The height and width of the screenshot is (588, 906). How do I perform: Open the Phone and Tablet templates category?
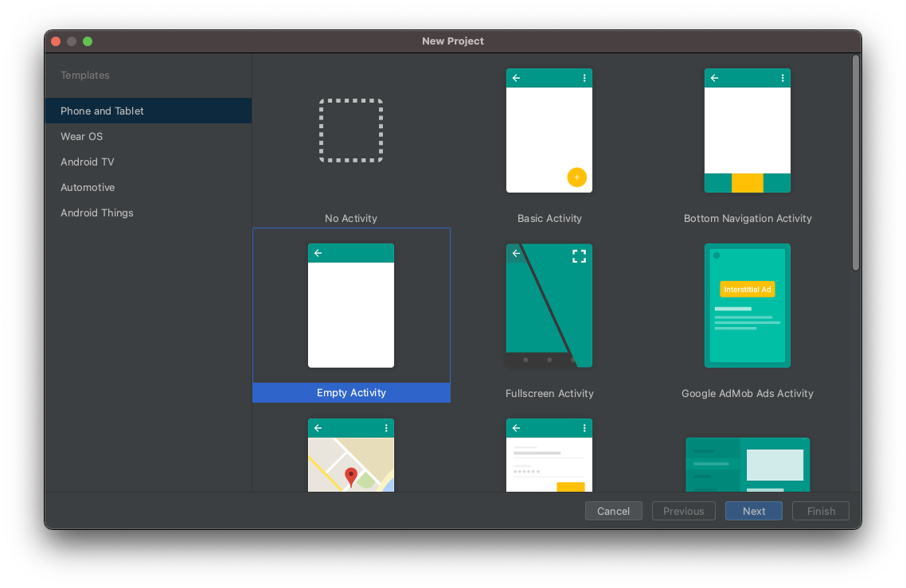pos(102,111)
